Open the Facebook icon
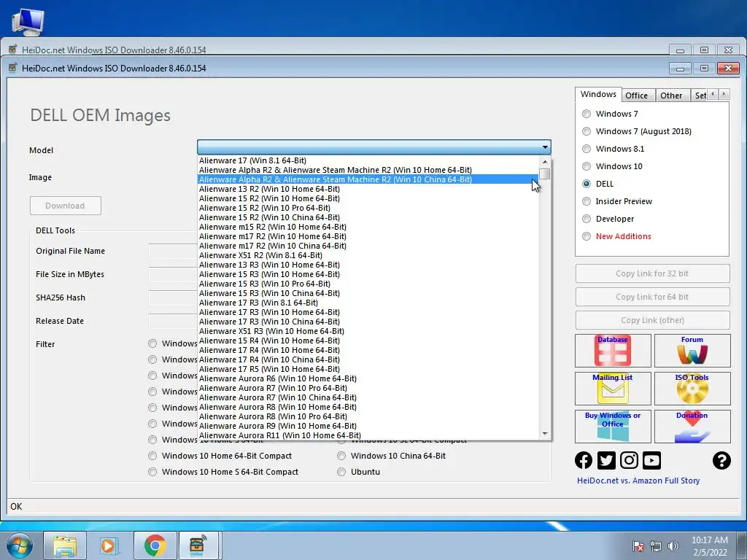The height and width of the screenshot is (560, 747). click(x=584, y=461)
